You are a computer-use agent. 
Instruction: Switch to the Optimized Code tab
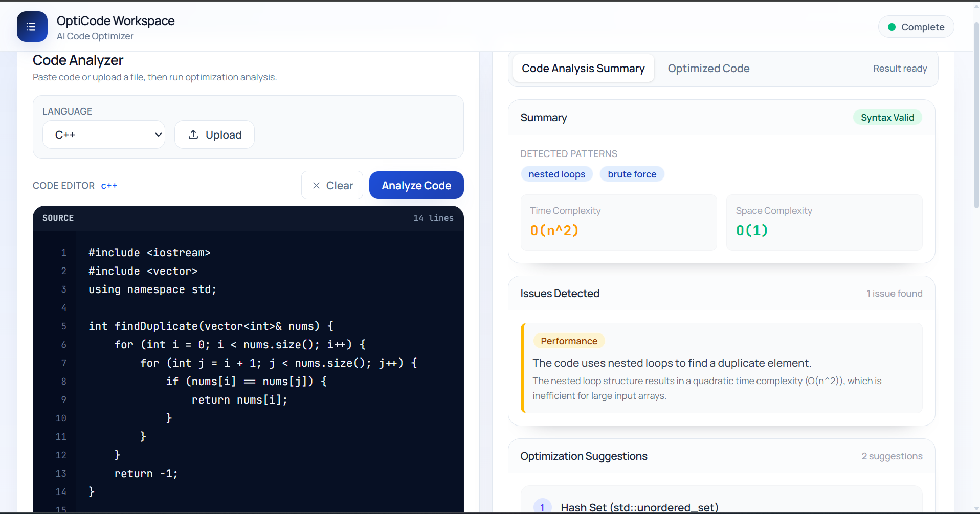[708, 69]
